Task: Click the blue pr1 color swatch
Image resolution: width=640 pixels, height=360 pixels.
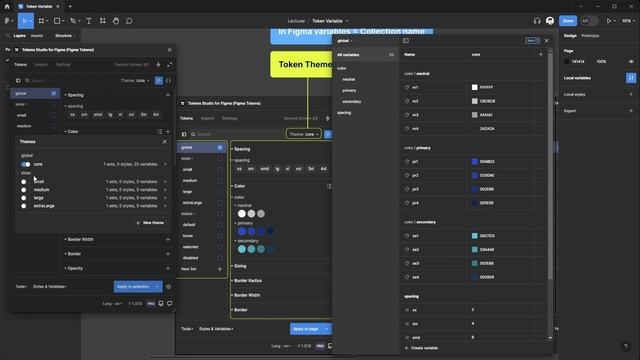Action: [x=474, y=162]
